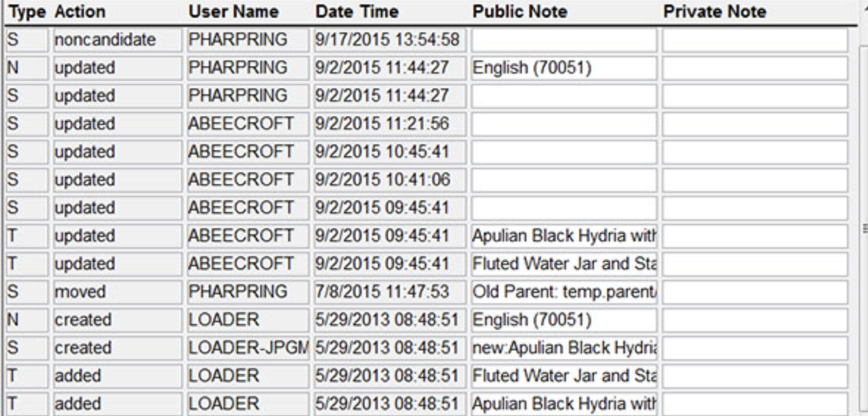Click the Public Note field for the noncandidate row

[563, 40]
